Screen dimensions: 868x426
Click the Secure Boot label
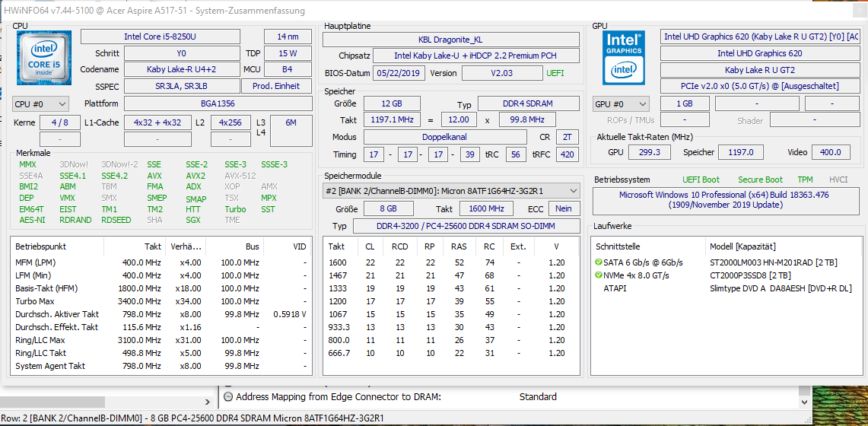(760, 180)
